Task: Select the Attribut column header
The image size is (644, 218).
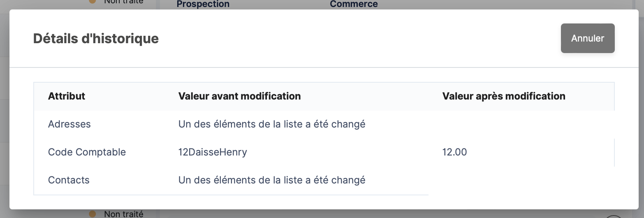Action: coord(67,96)
